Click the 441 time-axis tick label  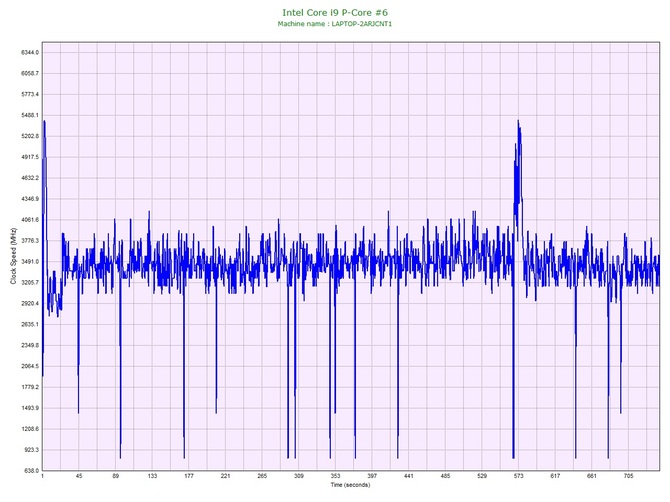click(408, 476)
